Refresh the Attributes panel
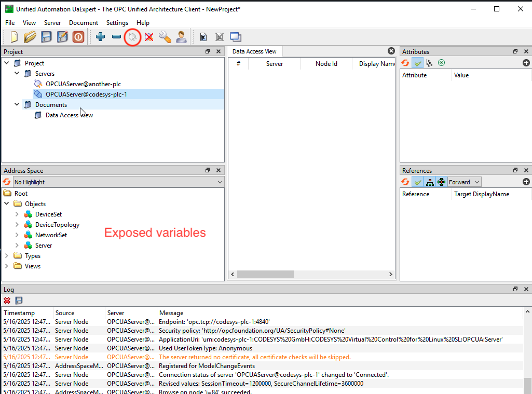The image size is (532, 394). 405,63
